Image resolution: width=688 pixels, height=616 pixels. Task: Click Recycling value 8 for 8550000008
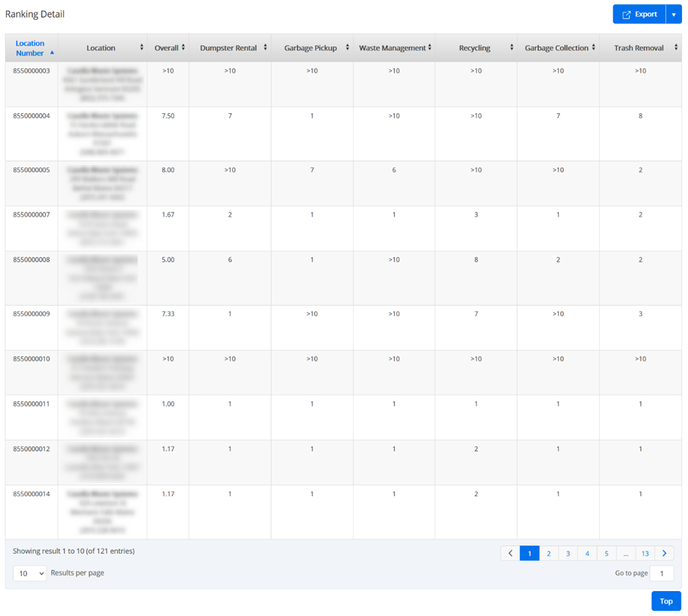tap(476, 259)
